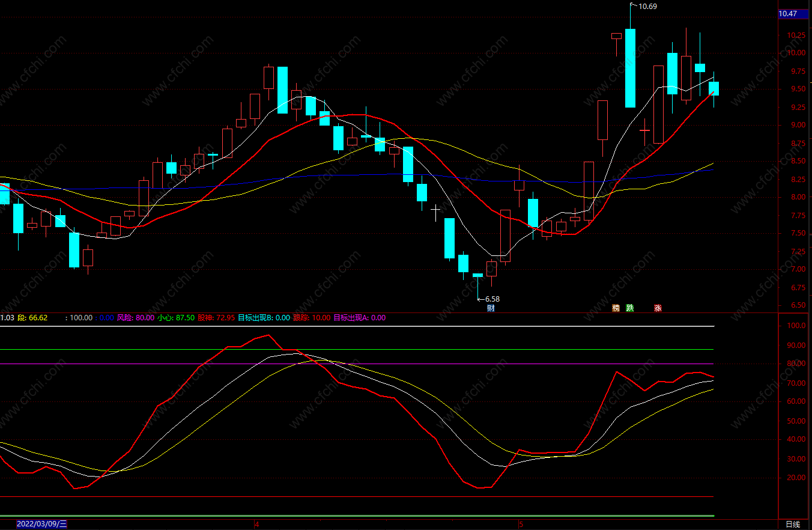The width and height of the screenshot is (812, 530).
Task: Select the 目标出现B: 0.00 indicator value
Action: coord(264,318)
